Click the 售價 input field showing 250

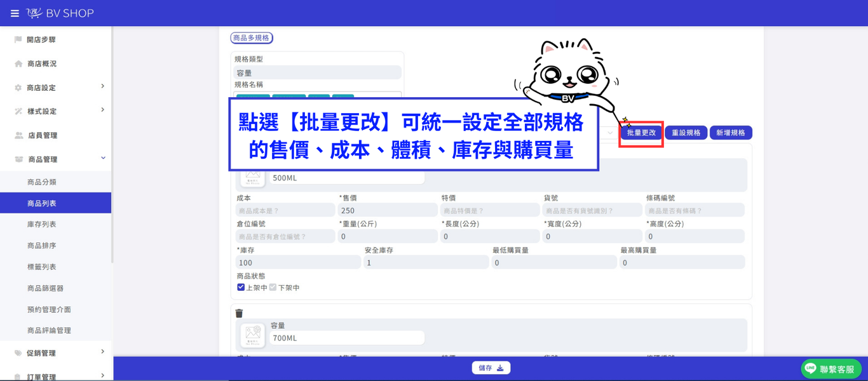(x=388, y=210)
